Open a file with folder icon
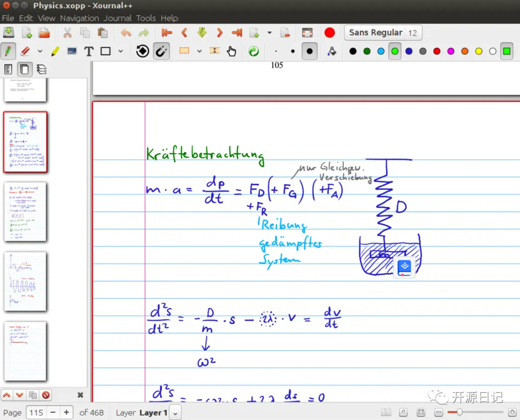This screenshot has height=420, width=520. pos(44,33)
